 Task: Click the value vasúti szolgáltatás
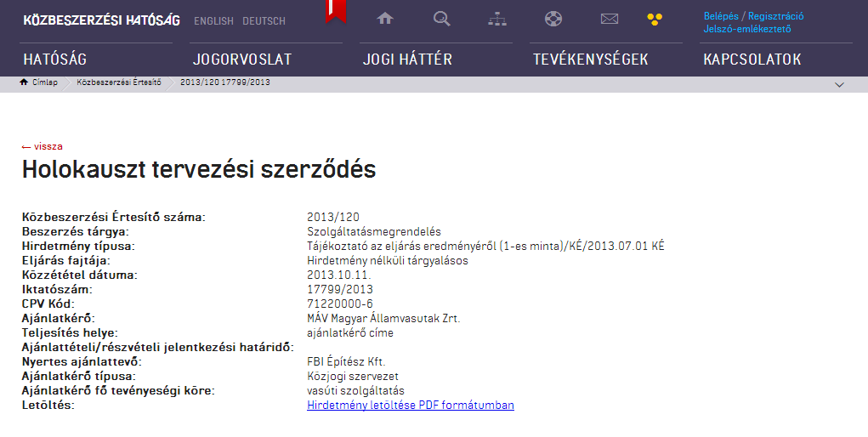(356, 390)
